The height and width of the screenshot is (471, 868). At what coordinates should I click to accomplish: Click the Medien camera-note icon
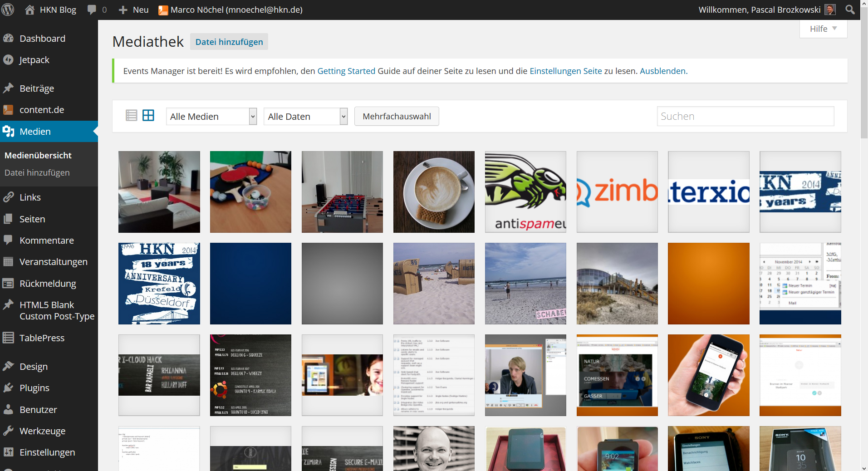tap(8, 132)
